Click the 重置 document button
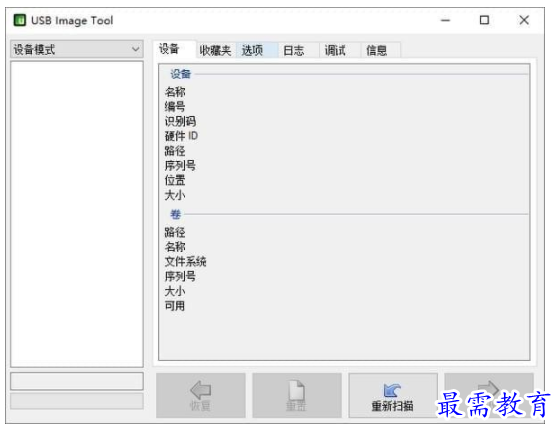The image size is (559, 436). [x=297, y=395]
